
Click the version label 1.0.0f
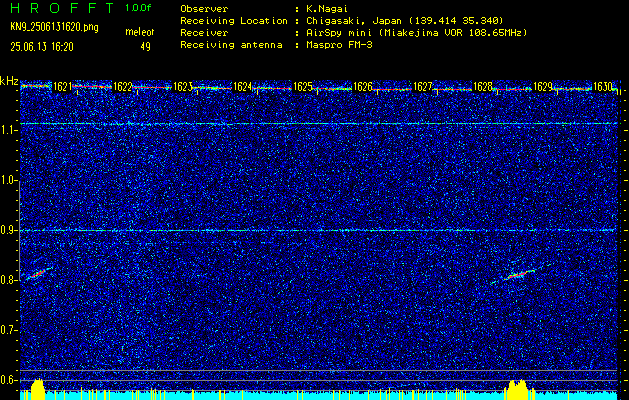coord(138,8)
